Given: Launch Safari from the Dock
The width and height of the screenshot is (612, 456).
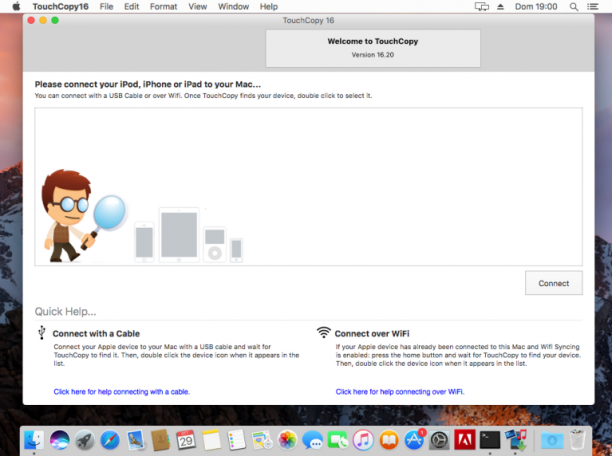Looking at the screenshot, I should point(110,440).
